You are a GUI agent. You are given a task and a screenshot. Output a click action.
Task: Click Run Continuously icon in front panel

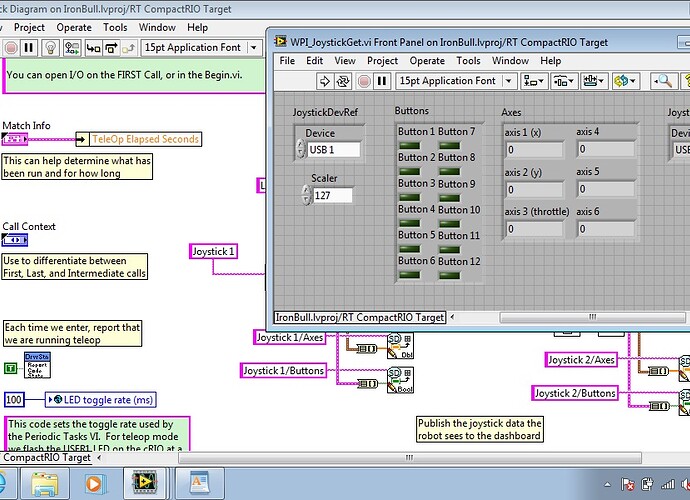coord(343,81)
